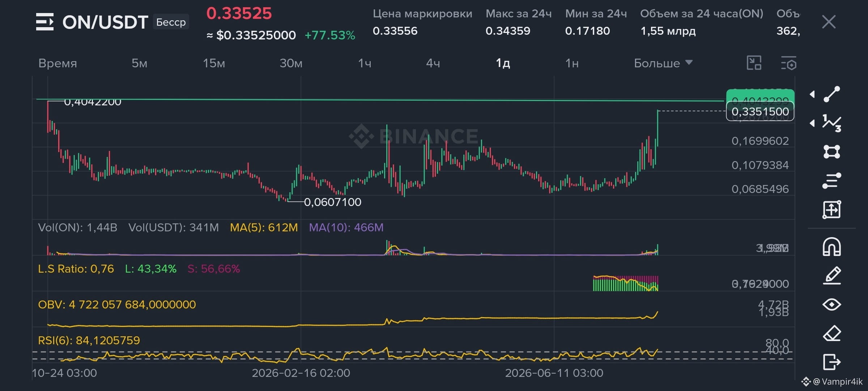
Task: Select the 15м timeframe
Action: coord(214,63)
